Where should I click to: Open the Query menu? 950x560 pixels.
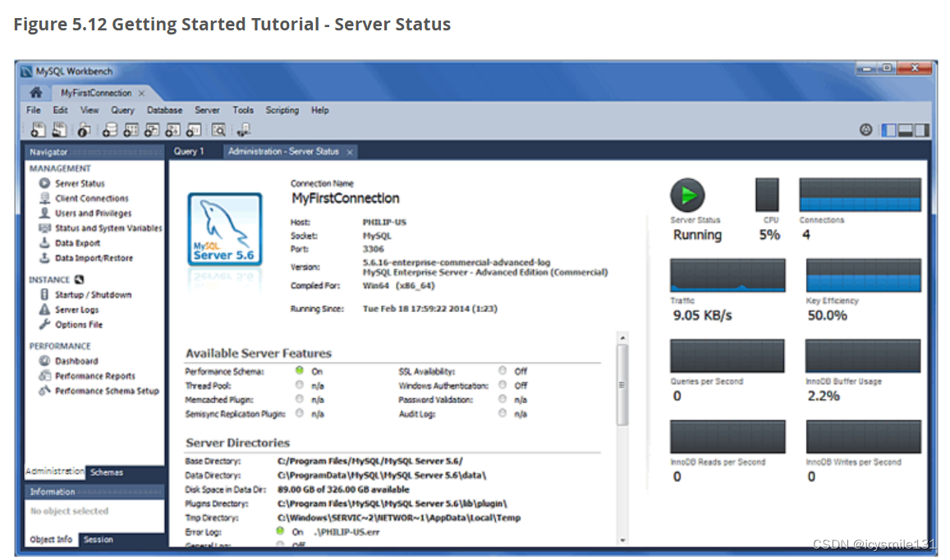coord(122,110)
